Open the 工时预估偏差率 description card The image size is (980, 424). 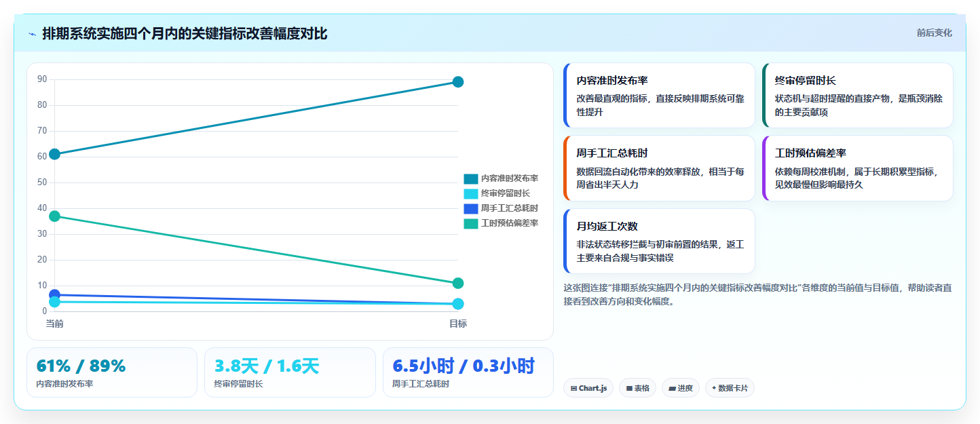[x=857, y=168]
